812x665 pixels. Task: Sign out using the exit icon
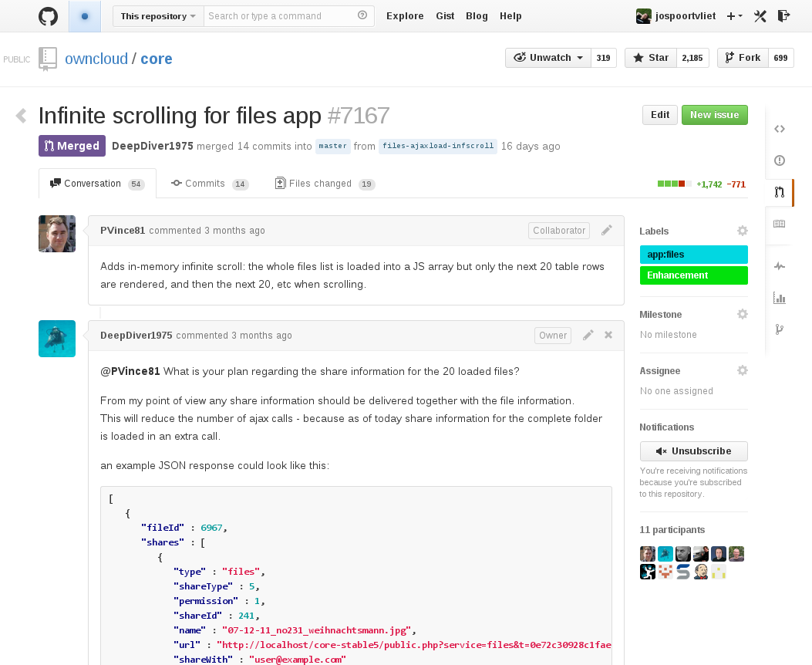[783, 16]
